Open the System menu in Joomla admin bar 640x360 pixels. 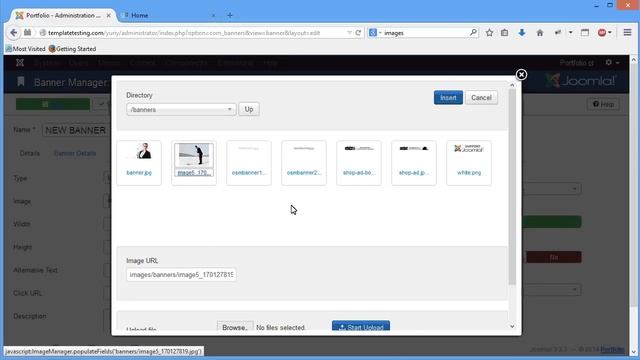[47, 63]
